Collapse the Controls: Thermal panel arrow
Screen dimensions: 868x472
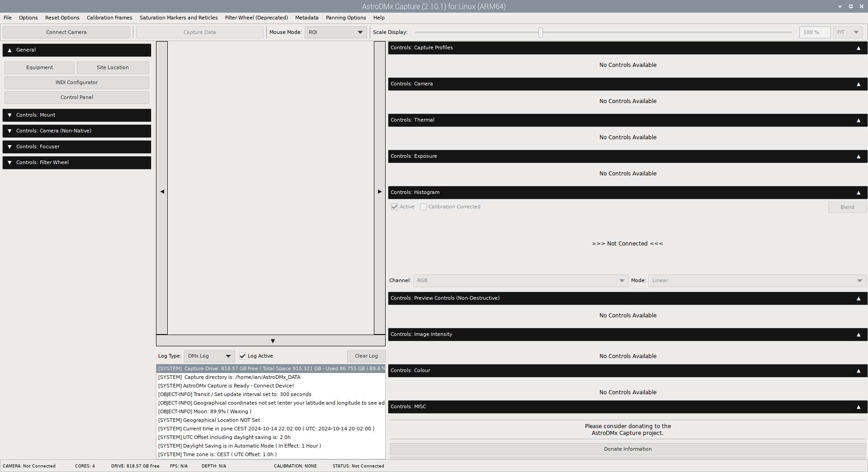pyautogui.click(x=858, y=120)
